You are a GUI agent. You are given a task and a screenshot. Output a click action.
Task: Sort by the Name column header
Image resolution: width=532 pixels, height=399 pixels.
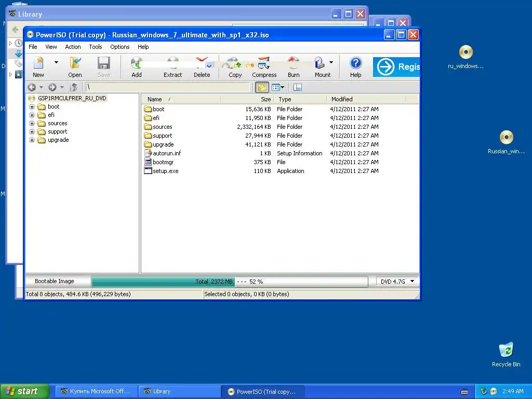181,99
